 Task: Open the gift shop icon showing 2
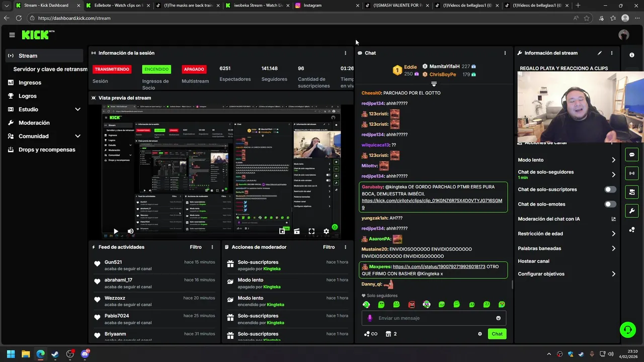[391, 334]
